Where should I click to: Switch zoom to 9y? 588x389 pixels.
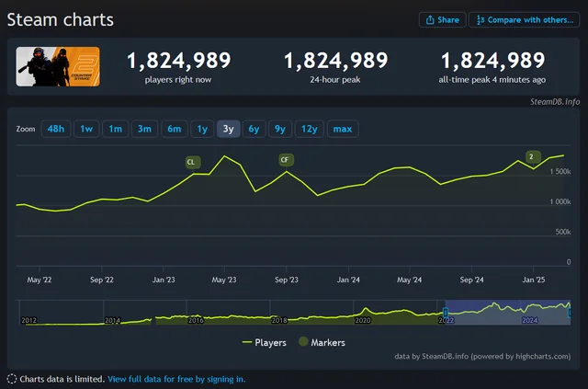coord(280,129)
